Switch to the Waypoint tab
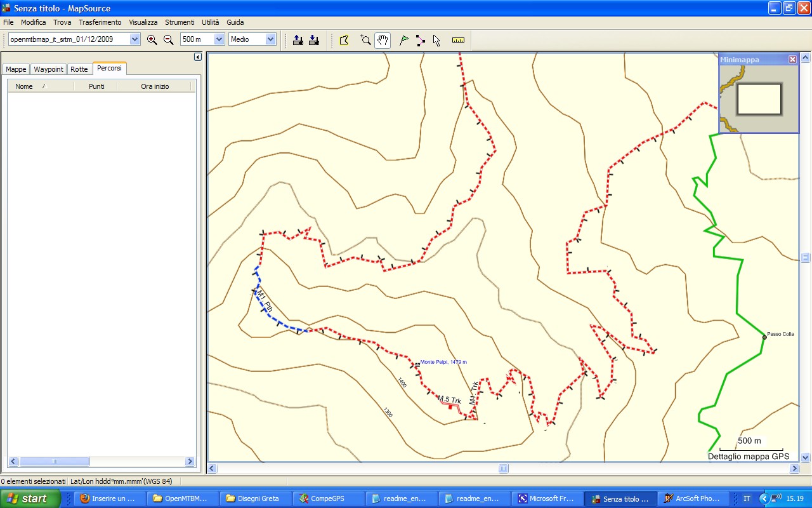Viewport: 812px width, 508px height. 49,69
